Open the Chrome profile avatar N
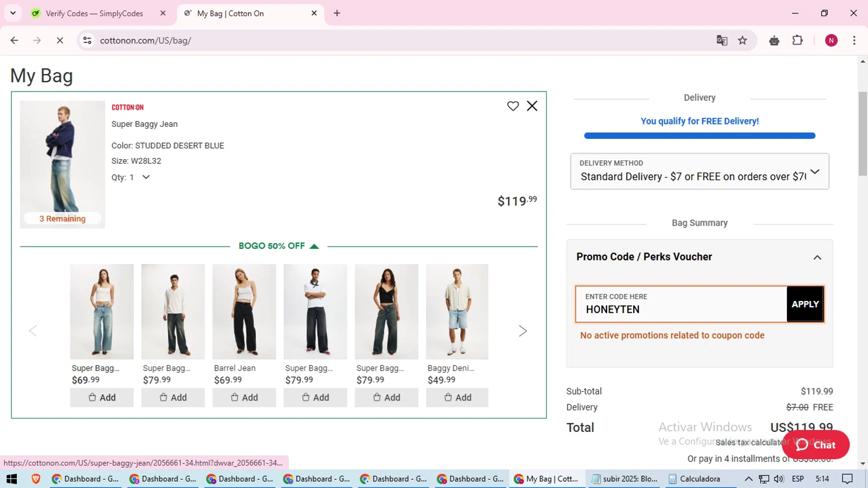This screenshot has height=488, width=868. [x=831, y=41]
